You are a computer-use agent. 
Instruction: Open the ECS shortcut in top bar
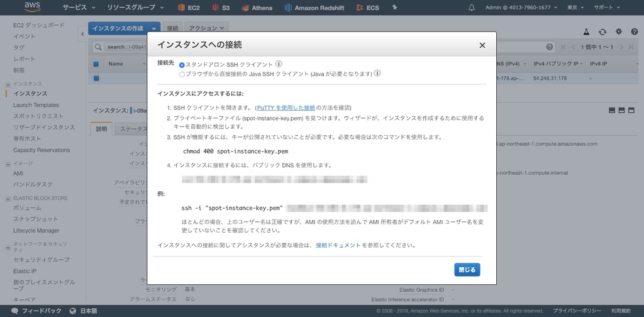tap(367, 8)
